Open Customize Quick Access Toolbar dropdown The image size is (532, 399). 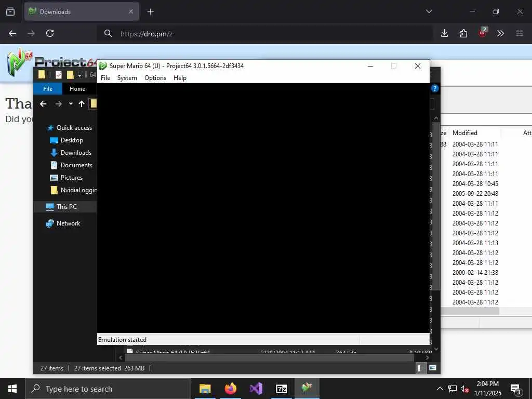[79, 75]
